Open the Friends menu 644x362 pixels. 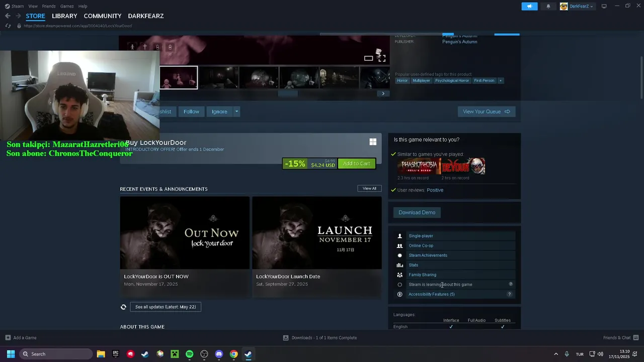(49, 6)
